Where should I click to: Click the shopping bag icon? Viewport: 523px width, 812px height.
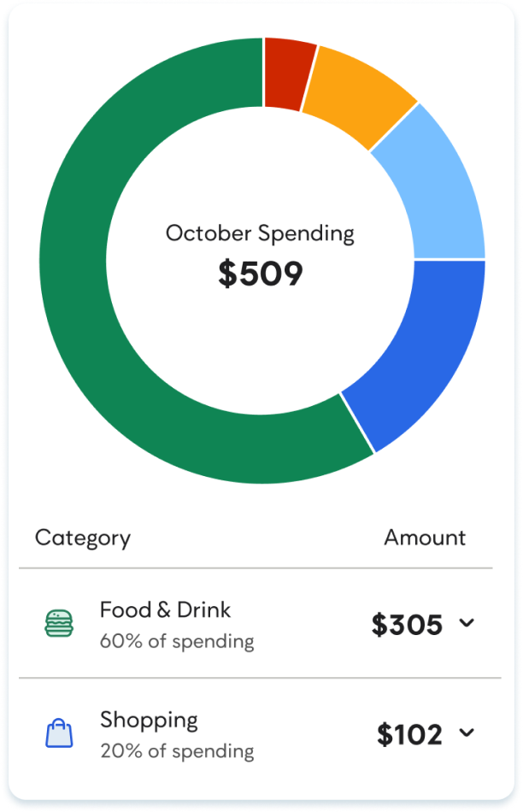point(59,733)
